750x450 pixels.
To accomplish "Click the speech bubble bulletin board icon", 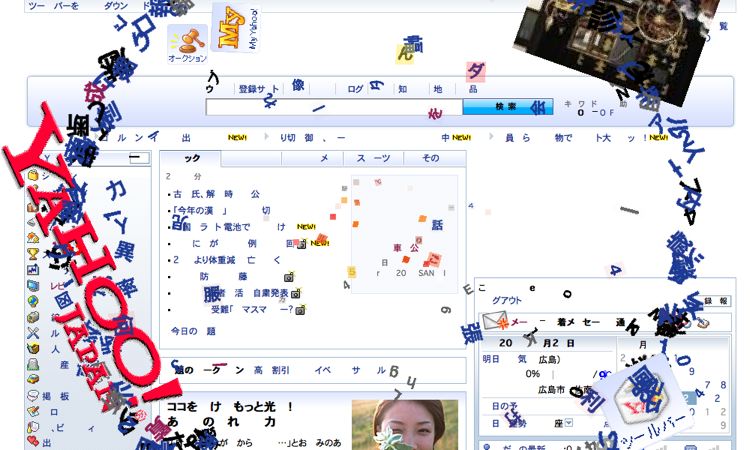I will tap(33, 396).
